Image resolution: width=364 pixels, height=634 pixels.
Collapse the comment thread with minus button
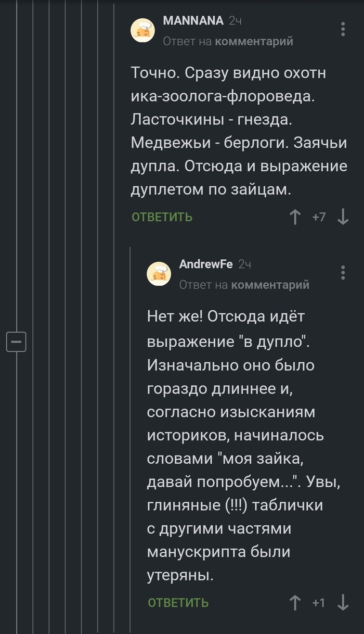pyautogui.click(x=16, y=341)
